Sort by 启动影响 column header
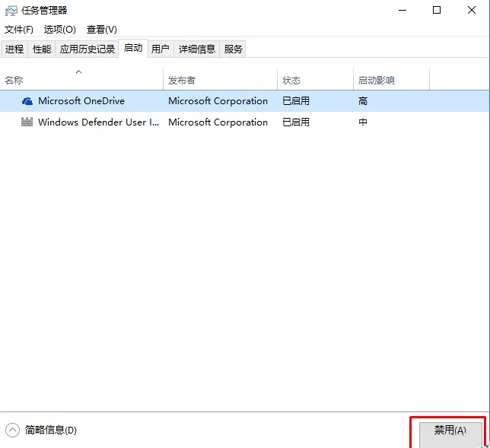 pyautogui.click(x=392, y=81)
